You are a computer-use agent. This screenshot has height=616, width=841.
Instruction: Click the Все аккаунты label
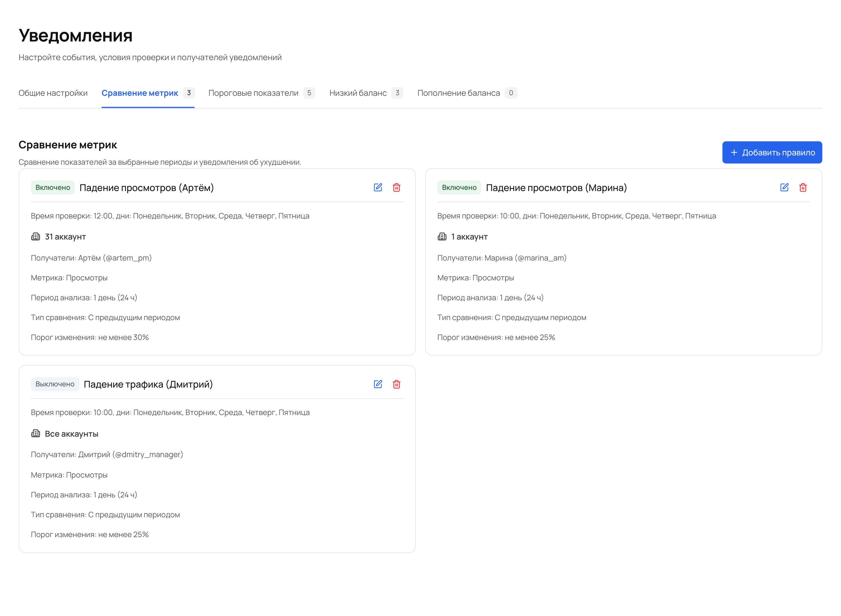tap(72, 434)
